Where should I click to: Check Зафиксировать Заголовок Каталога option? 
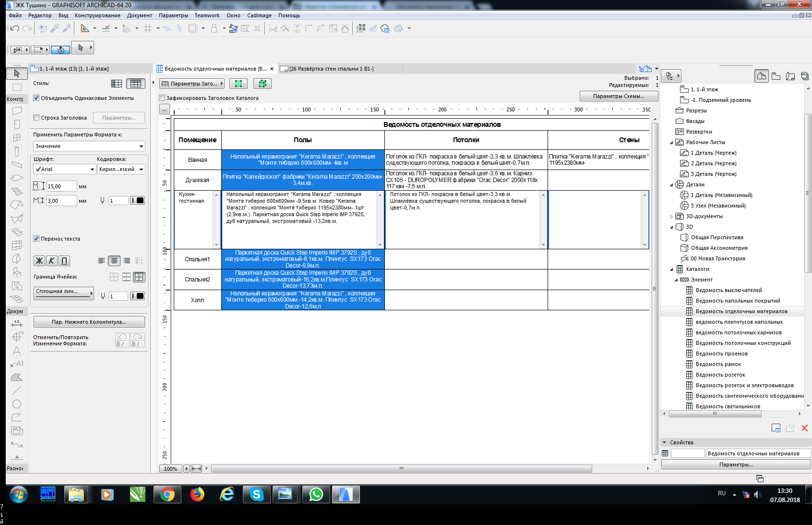coord(162,98)
